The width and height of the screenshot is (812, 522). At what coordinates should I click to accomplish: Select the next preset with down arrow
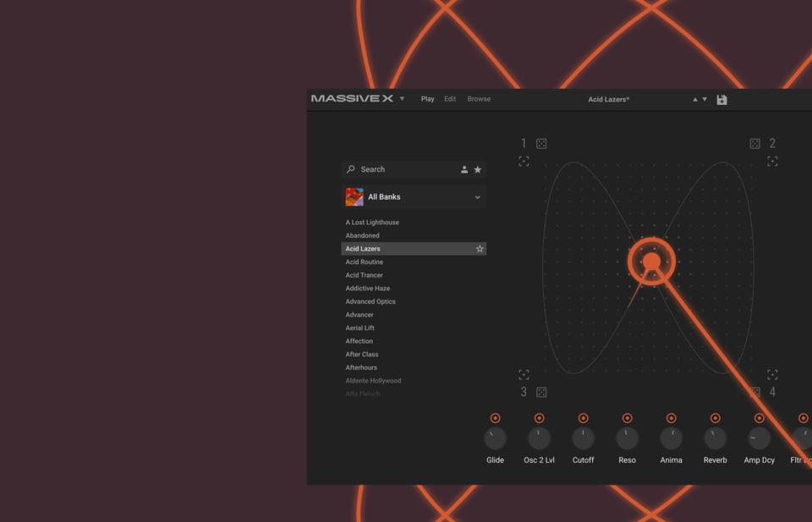tap(705, 100)
